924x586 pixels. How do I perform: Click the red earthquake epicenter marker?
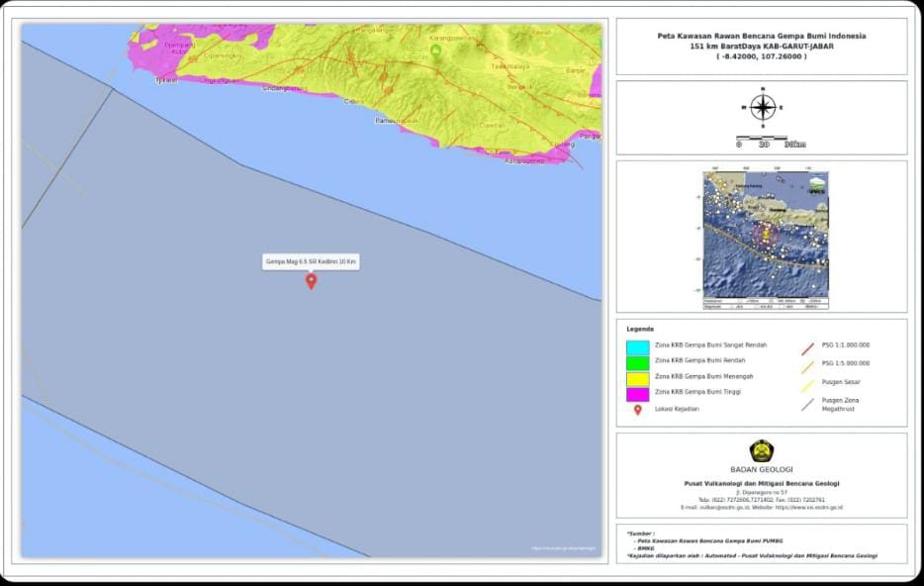click(x=311, y=280)
